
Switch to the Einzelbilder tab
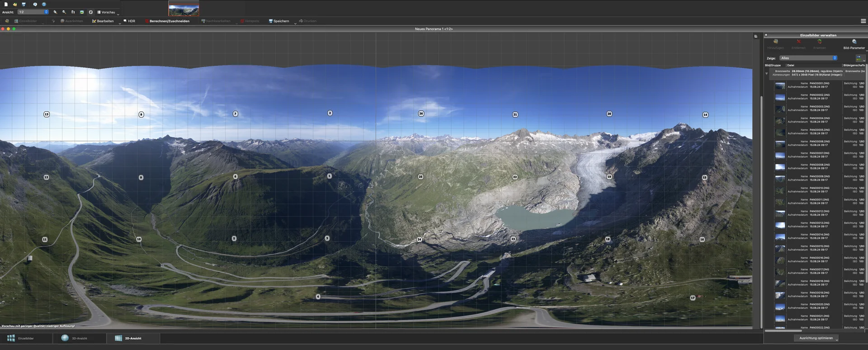[20, 338]
